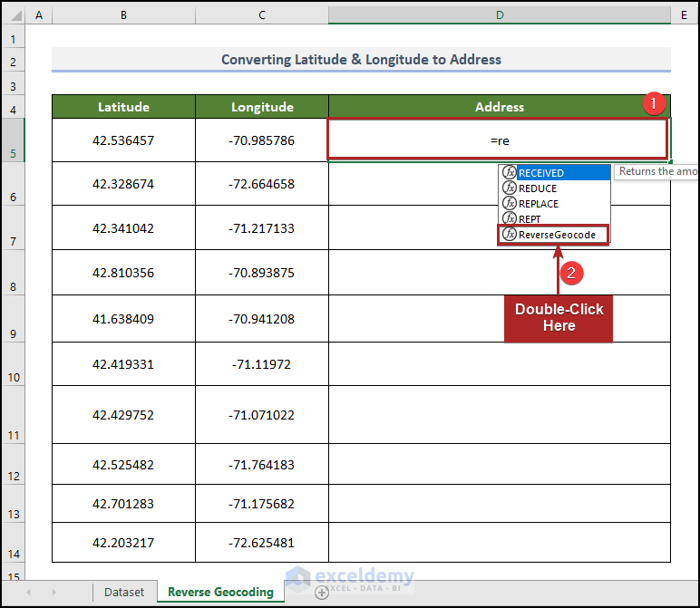Select longitude cell -71.11972

262,364
